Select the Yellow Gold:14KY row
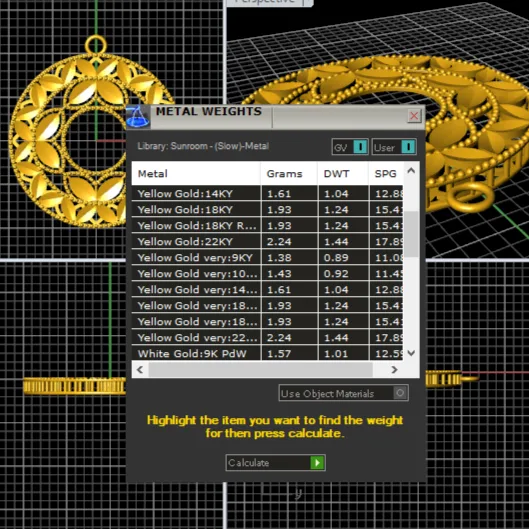 click(267, 193)
